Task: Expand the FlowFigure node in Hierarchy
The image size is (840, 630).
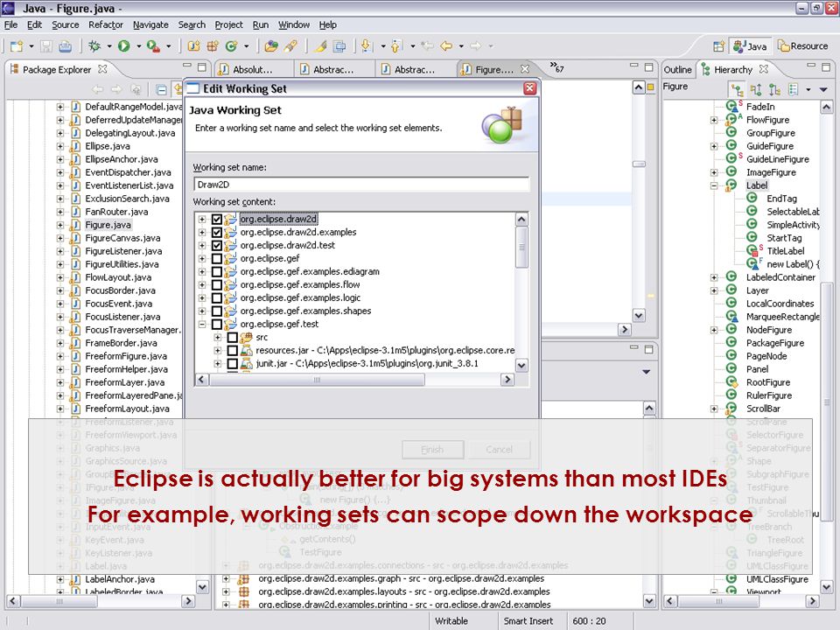Action: click(714, 120)
